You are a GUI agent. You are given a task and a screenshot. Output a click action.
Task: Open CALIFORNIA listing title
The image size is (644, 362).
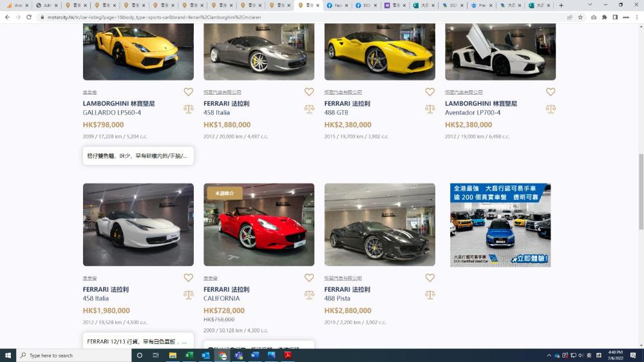[222, 298]
